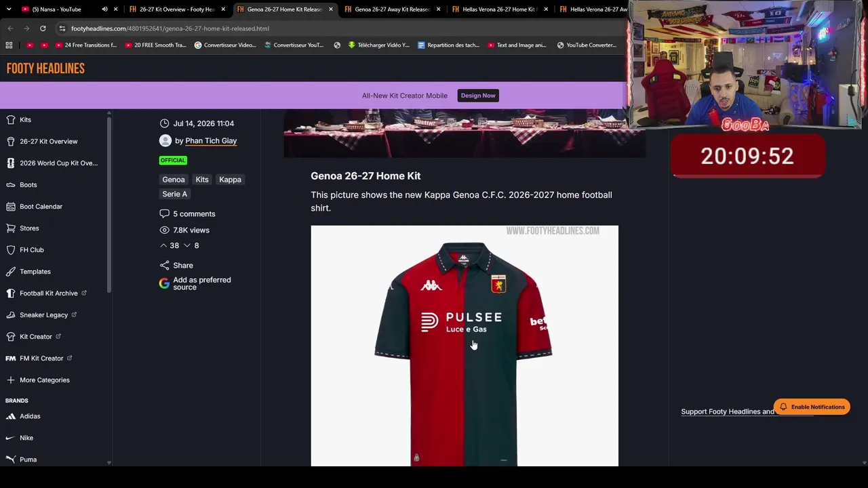
Task: Open the tab search dropdown chevron
Action: pyautogui.click(x=9, y=9)
